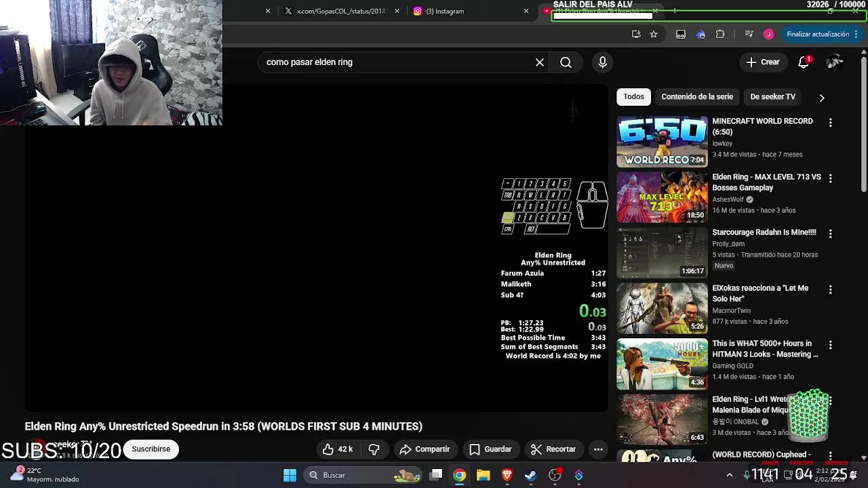Open Chrome from taskbar

tap(460, 475)
